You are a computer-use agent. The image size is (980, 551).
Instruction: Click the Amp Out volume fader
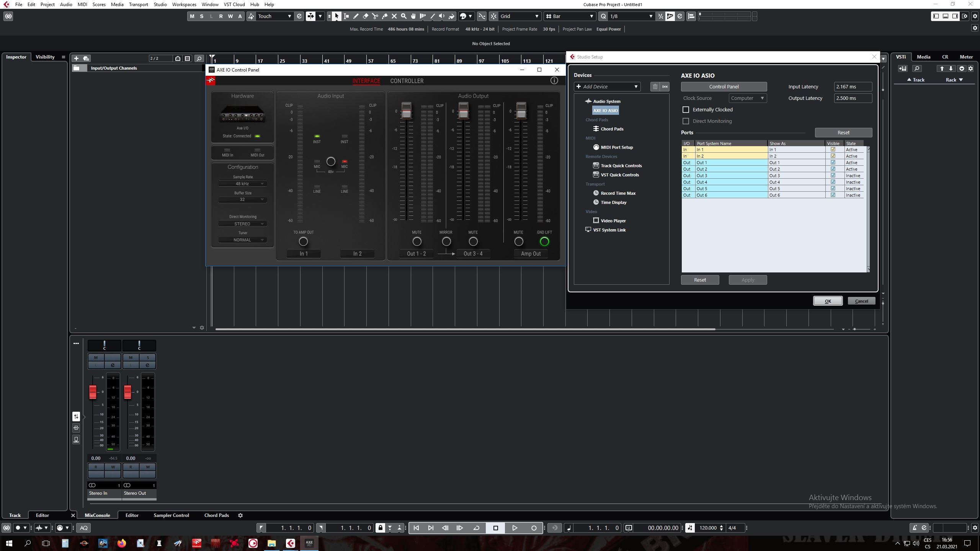coord(521,110)
